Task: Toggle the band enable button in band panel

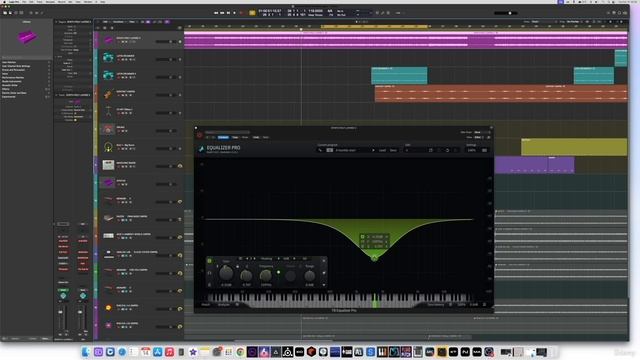Action: click(209, 261)
